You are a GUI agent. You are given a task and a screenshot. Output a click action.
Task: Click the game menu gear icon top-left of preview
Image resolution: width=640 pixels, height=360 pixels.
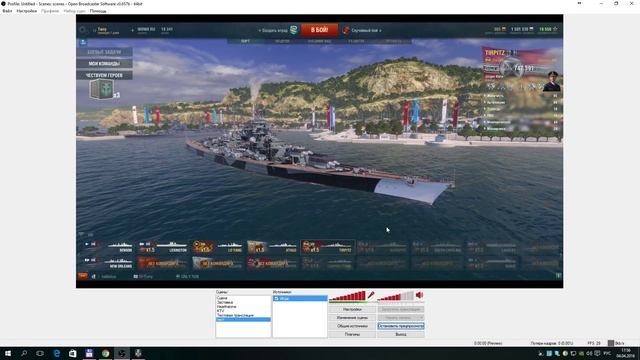click(83, 30)
